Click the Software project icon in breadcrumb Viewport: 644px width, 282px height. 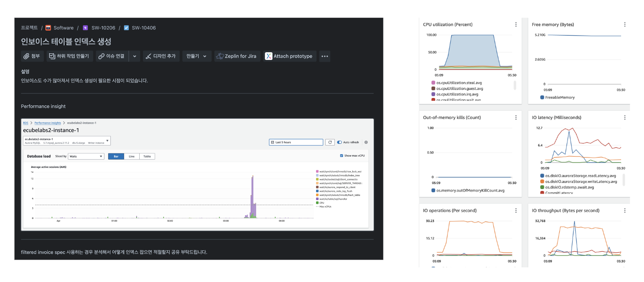(x=48, y=28)
